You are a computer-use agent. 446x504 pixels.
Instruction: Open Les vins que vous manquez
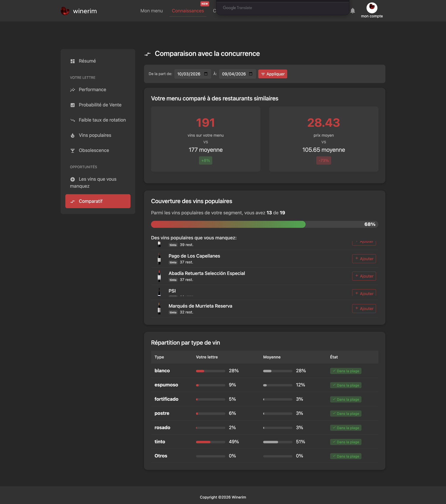(98, 182)
